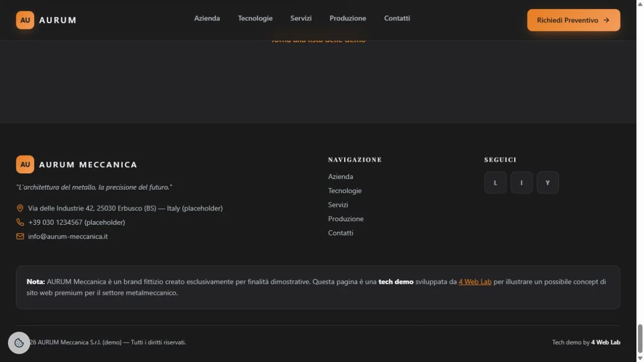Click the SEGUICI footer heading
Screen dimensions: 644x362
click(x=500, y=160)
